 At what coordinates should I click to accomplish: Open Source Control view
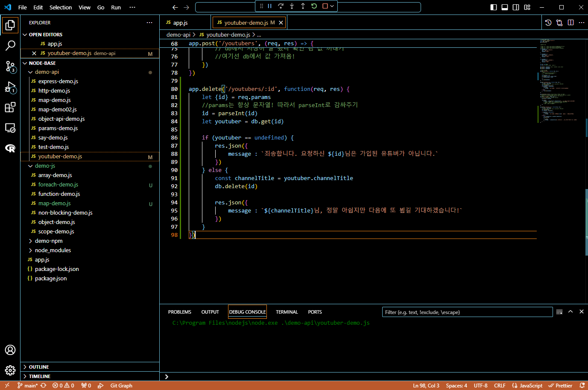tap(10, 66)
